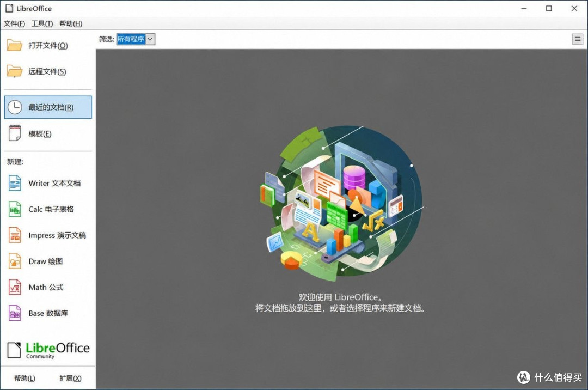Expand the 筛选 dropdown arrow

click(150, 39)
